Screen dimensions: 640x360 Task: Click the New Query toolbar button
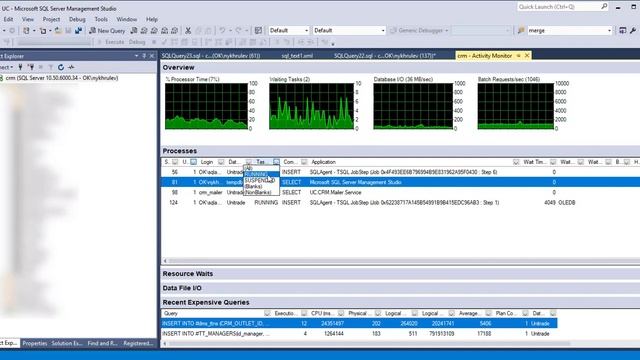[x=107, y=31]
